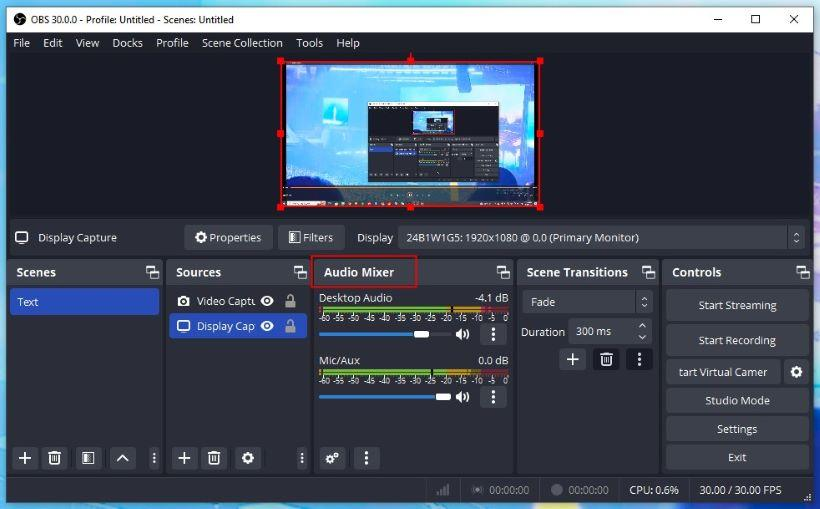Open Desktop Audio three-dot options menu
The height and width of the screenshot is (509, 820).
493,334
